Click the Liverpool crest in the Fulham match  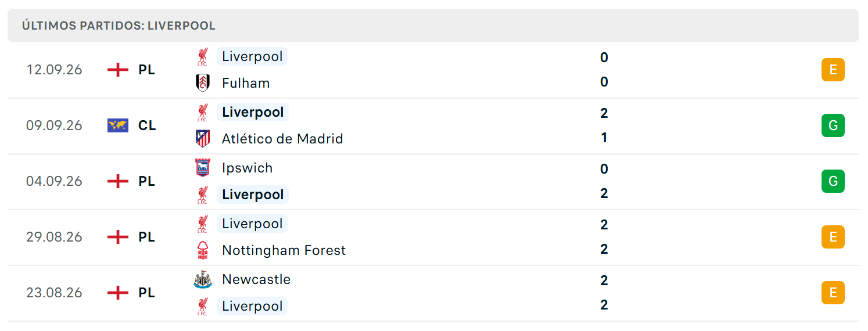[202, 56]
